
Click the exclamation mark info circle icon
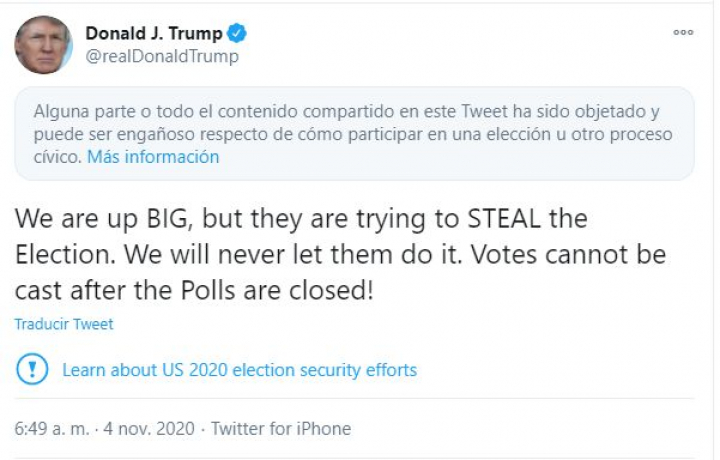pos(32,370)
